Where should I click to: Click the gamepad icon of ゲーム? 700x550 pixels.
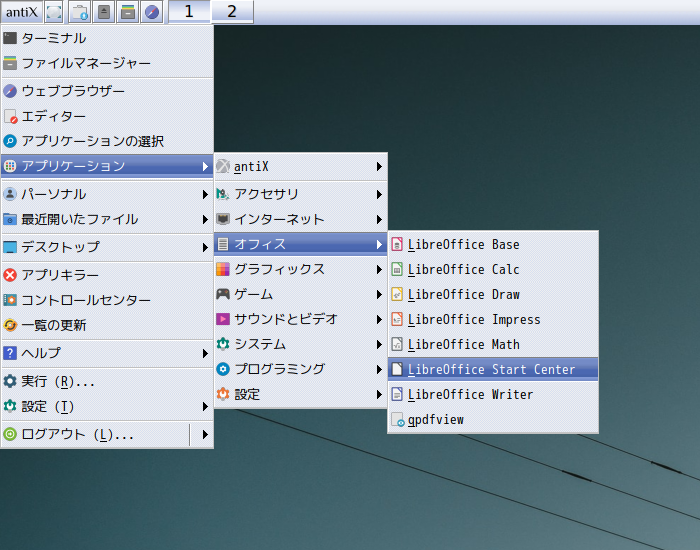click(x=223, y=294)
